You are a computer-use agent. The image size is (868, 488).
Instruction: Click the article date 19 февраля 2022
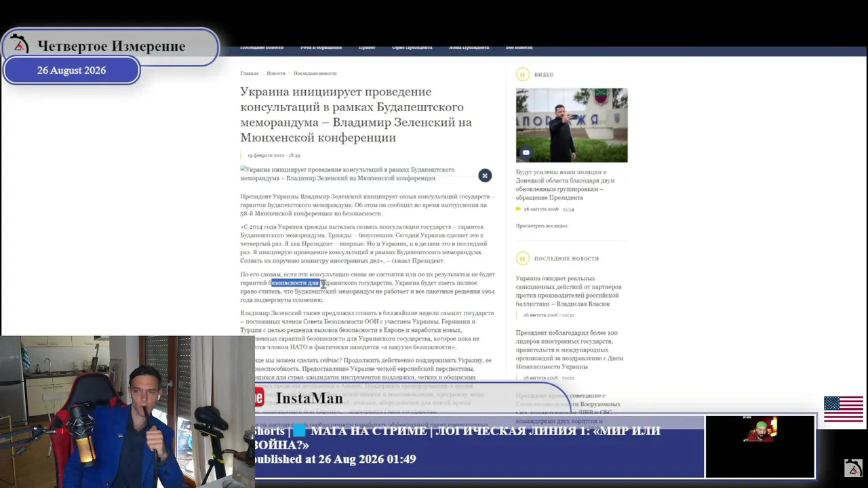pos(274,155)
